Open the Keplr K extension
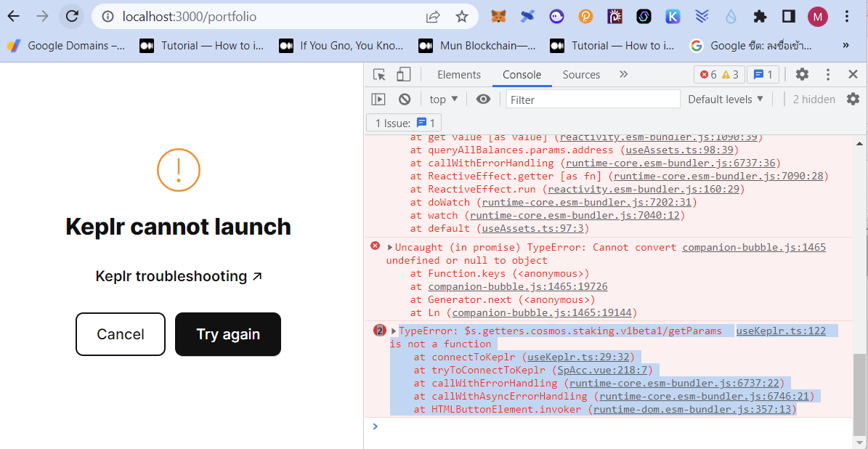 click(673, 17)
